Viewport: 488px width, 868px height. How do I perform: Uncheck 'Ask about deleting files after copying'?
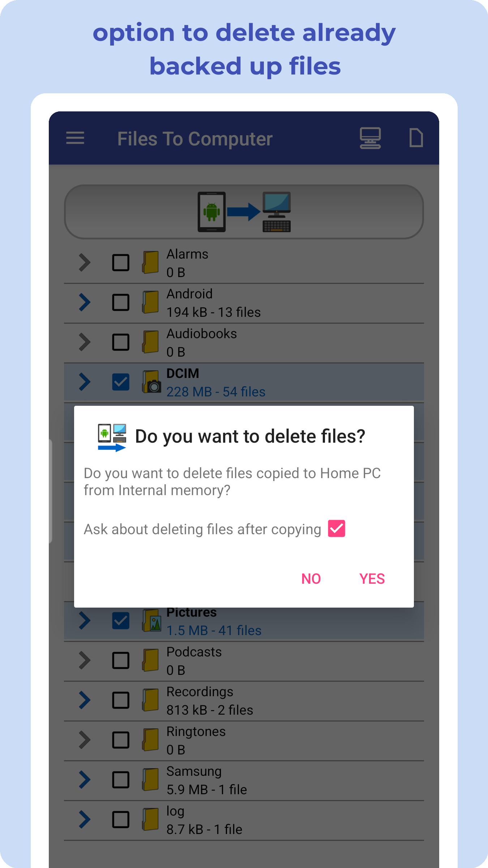tap(337, 529)
